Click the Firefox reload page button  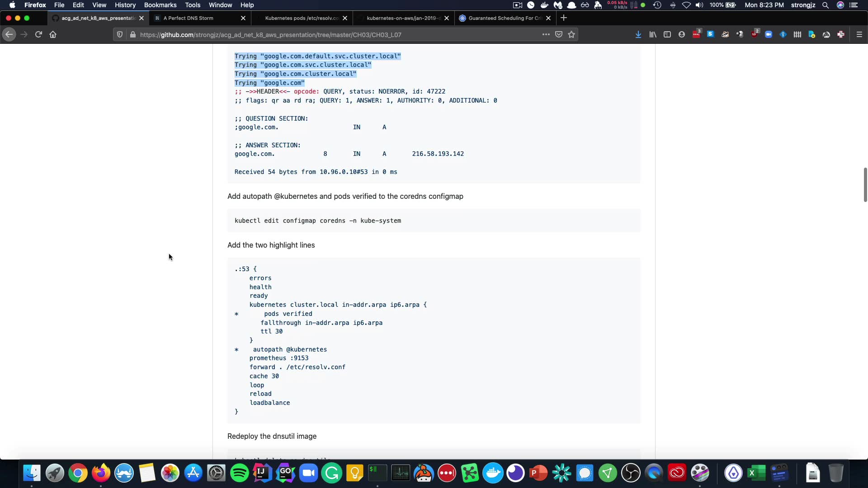point(38,34)
